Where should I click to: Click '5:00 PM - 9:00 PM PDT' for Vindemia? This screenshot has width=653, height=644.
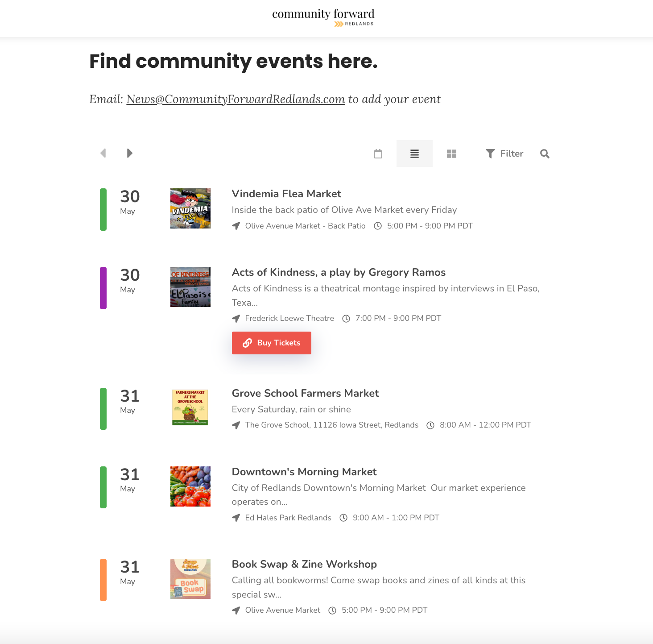(x=430, y=226)
